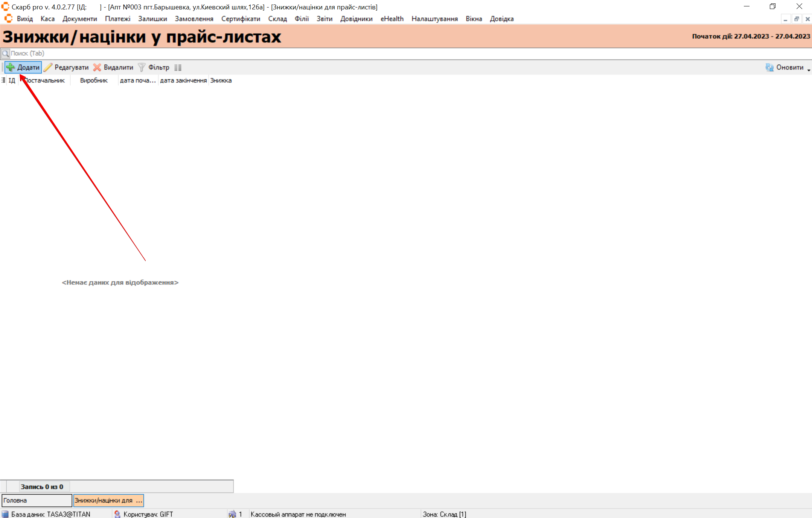Click the Скарб logo icon in menu bar
Viewport: 812px width, 518px height.
point(8,18)
